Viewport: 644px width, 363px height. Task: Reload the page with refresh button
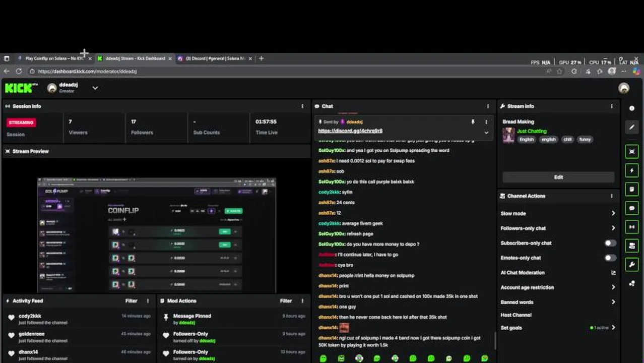19,72
